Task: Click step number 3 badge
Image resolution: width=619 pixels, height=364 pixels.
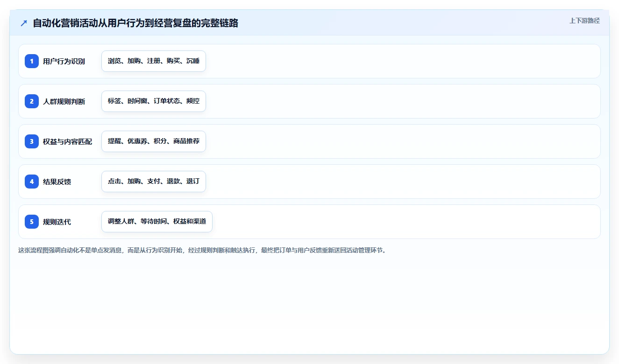Action: (32, 141)
